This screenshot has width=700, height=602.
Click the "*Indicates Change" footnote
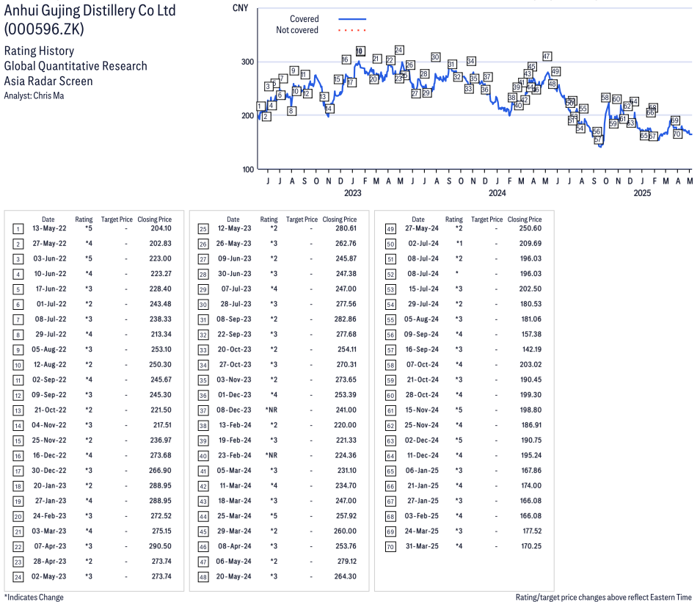(x=34, y=598)
